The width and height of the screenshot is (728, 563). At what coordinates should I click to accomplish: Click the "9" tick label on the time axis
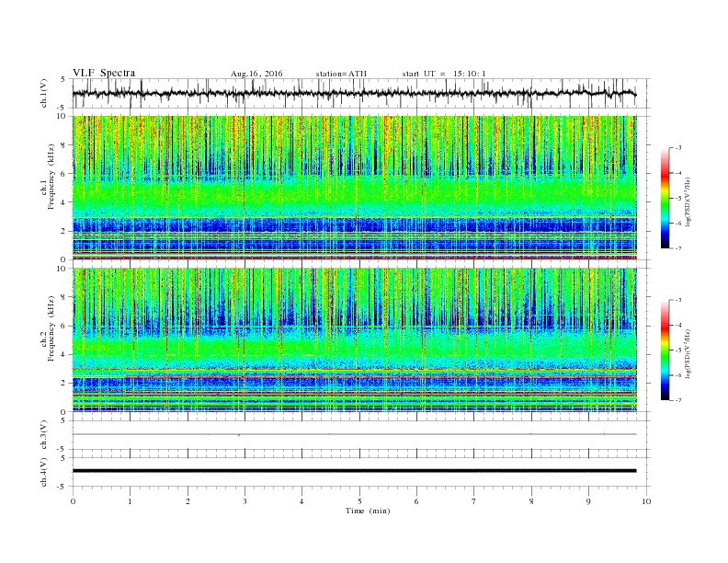588,501
